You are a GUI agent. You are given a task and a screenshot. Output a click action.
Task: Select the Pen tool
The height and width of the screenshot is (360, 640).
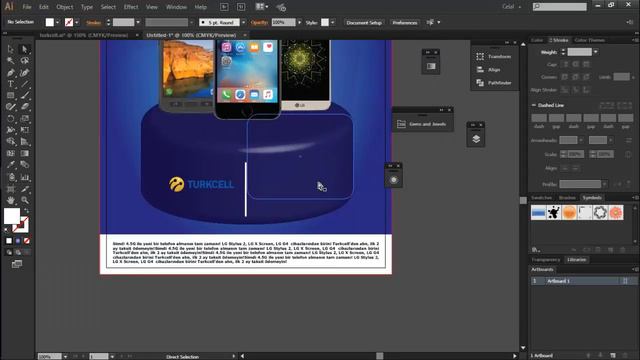point(11,73)
